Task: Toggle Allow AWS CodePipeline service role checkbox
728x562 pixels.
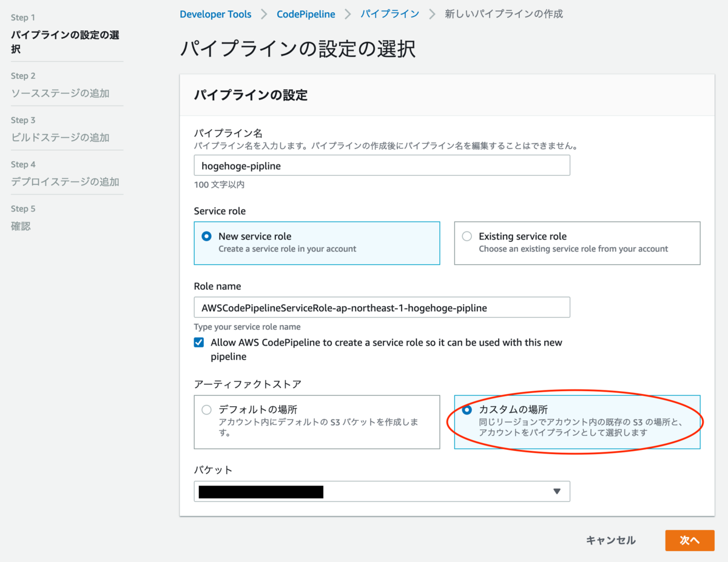Action: click(199, 343)
